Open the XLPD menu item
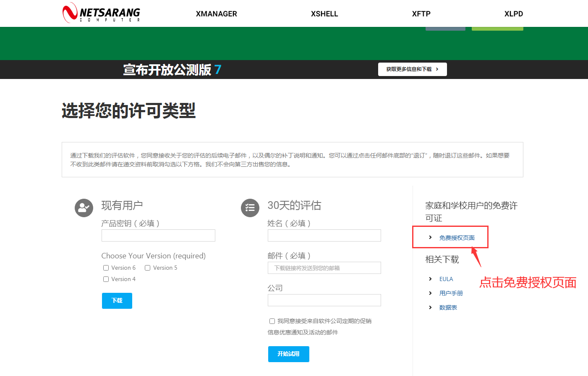The height and width of the screenshot is (376, 588). click(514, 14)
